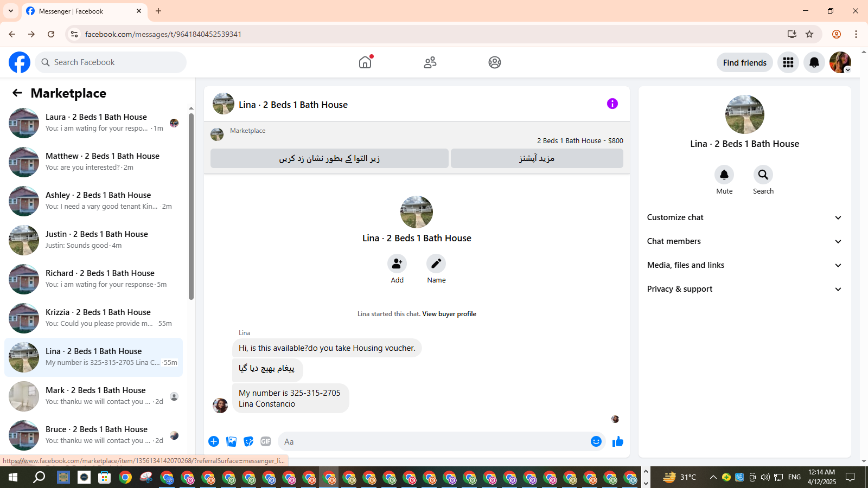
Task: Click the 'Hi, is this available' message
Action: pos(327,348)
